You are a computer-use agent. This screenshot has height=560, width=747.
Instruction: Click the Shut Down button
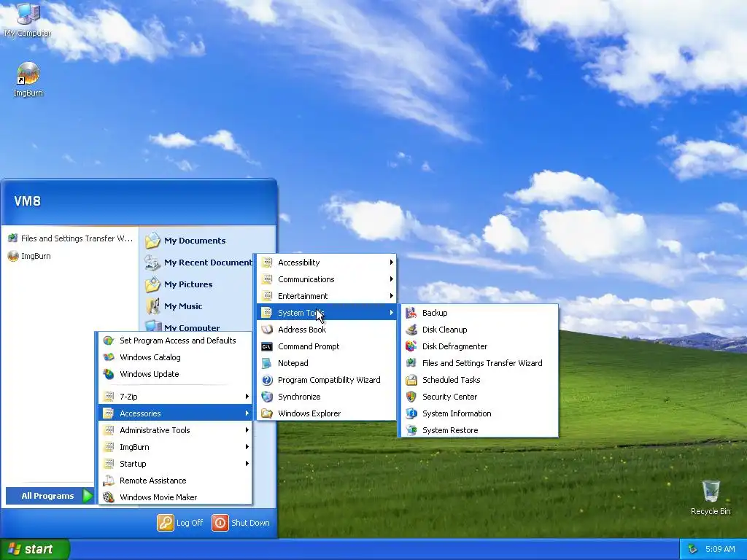pos(241,523)
